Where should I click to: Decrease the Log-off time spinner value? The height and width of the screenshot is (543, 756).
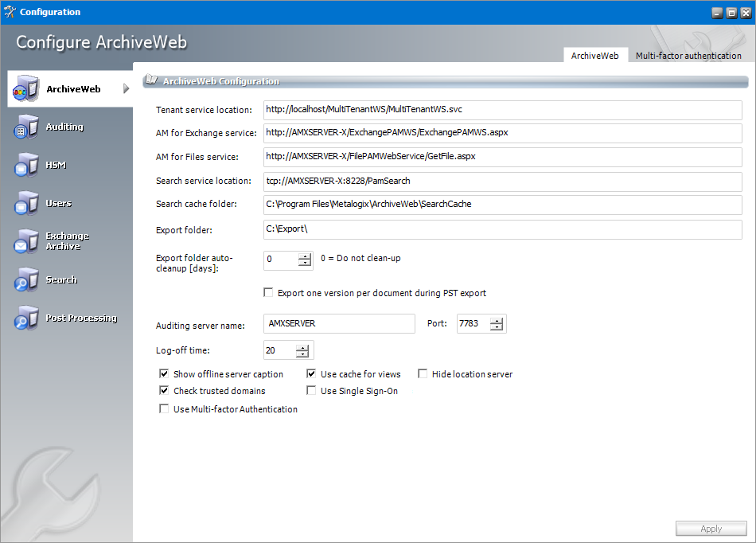point(302,354)
